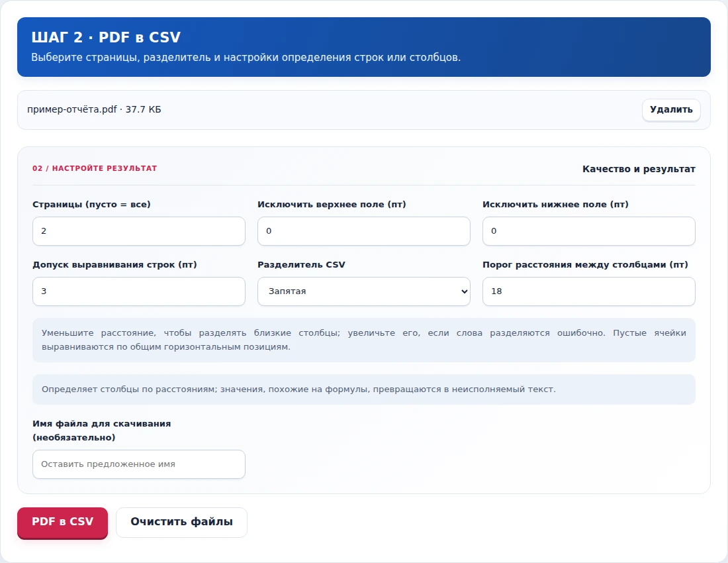Click the Порог расстояния между столбцами (пт) label
The width and height of the screenshot is (728, 563).
(585, 265)
